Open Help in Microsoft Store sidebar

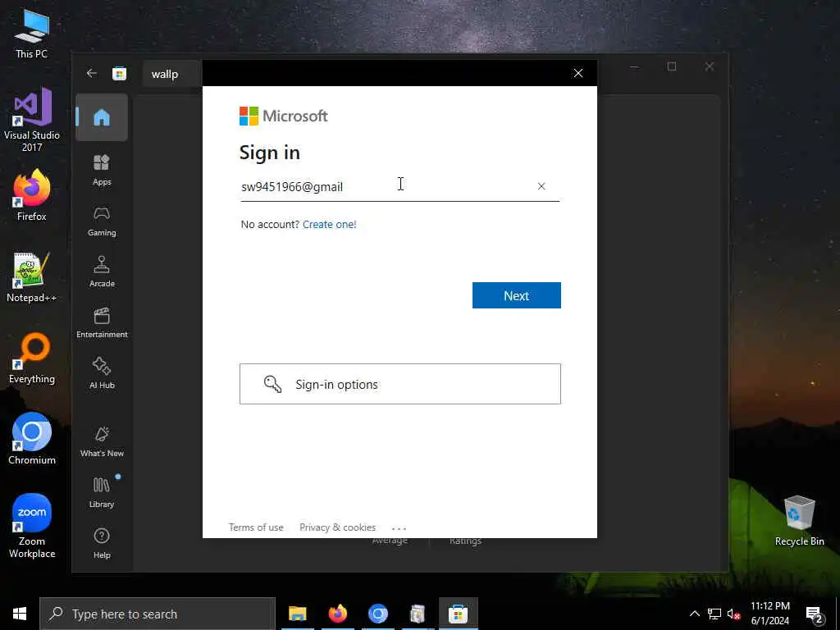pos(102,544)
